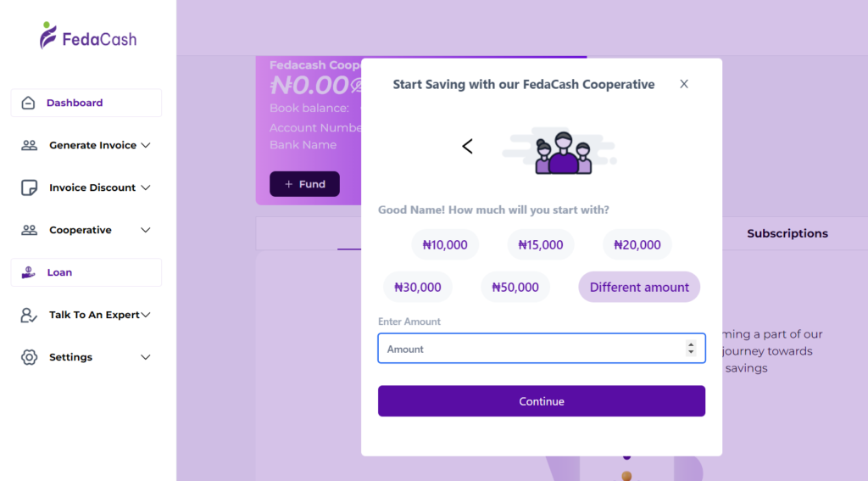Screen dimensions: 868x481
Task: Pick the Different amount option
Action: coord(639,288)
